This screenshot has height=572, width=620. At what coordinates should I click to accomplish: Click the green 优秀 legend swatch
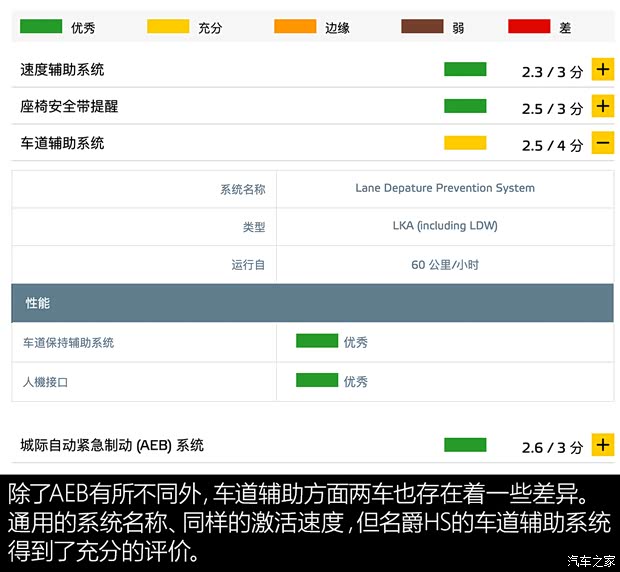(x=41, y=26)
